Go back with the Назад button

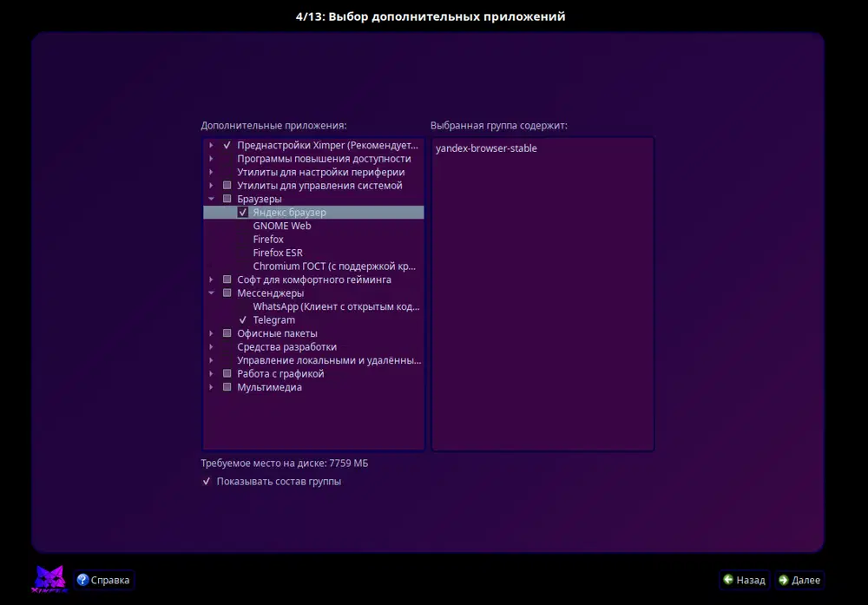coord(745,580)
